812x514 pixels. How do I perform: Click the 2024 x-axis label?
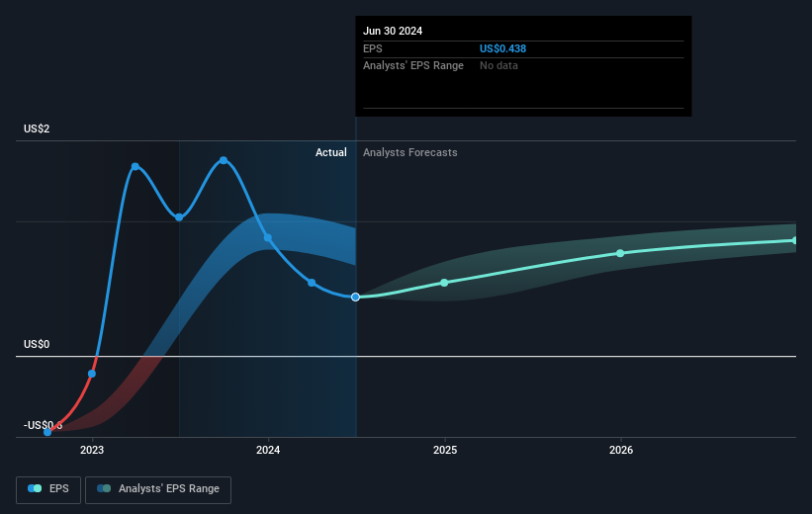coord(268,451)
